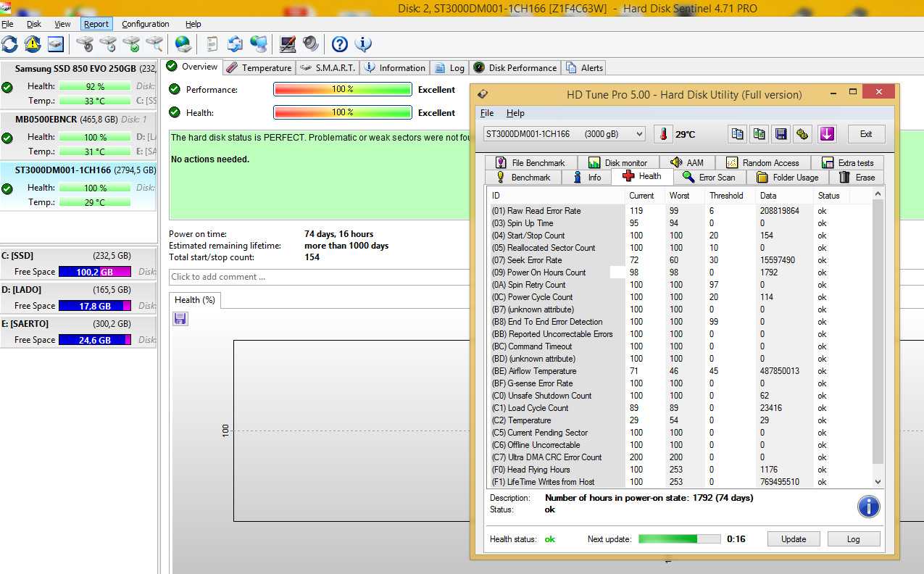924x574 pixels.
Task: Click the refresh icon in Hard Disk Sentinel toolbar
Action: point(9,44)
